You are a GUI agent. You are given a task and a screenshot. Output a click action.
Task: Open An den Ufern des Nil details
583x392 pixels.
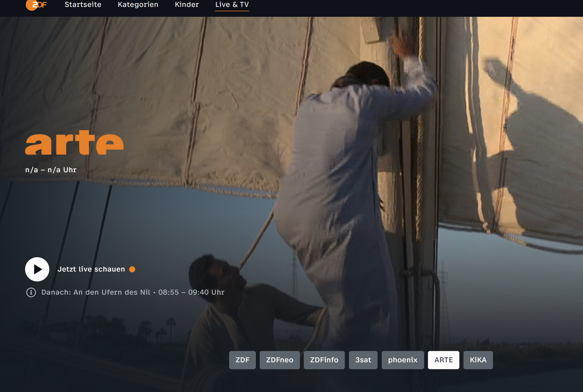point(112,292)
